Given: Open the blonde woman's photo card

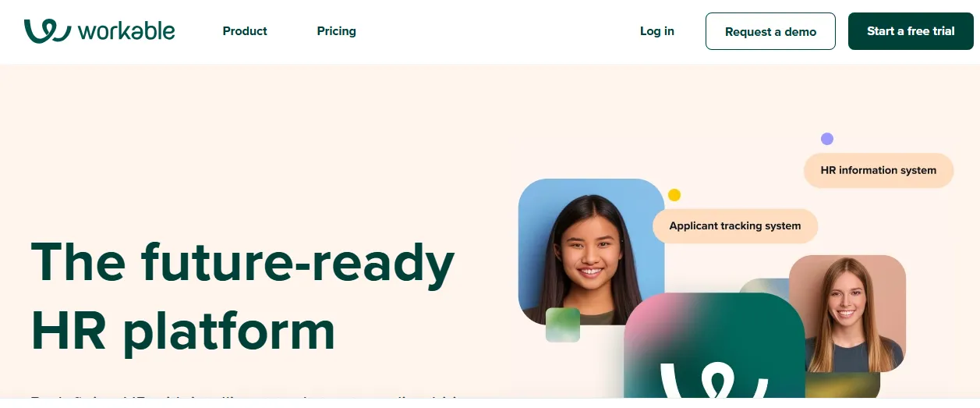Looking at the screenshot, I should pos(847,312).
